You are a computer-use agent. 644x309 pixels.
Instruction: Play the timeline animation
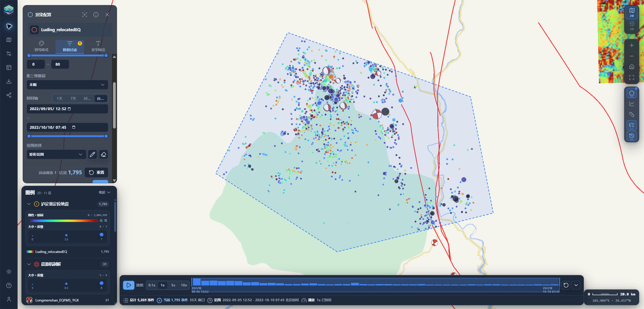pos(129,285)
